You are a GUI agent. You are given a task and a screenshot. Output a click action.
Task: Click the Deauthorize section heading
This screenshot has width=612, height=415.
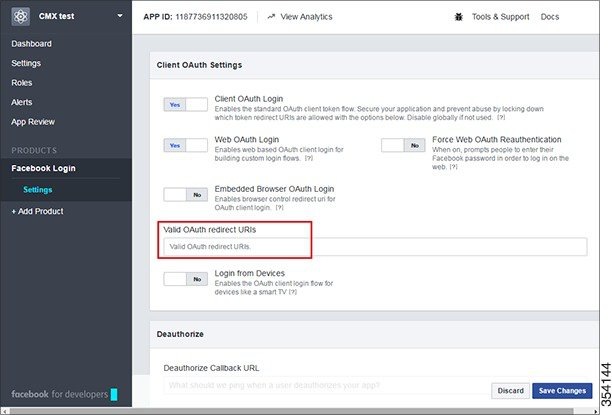(x=180, y=334)
